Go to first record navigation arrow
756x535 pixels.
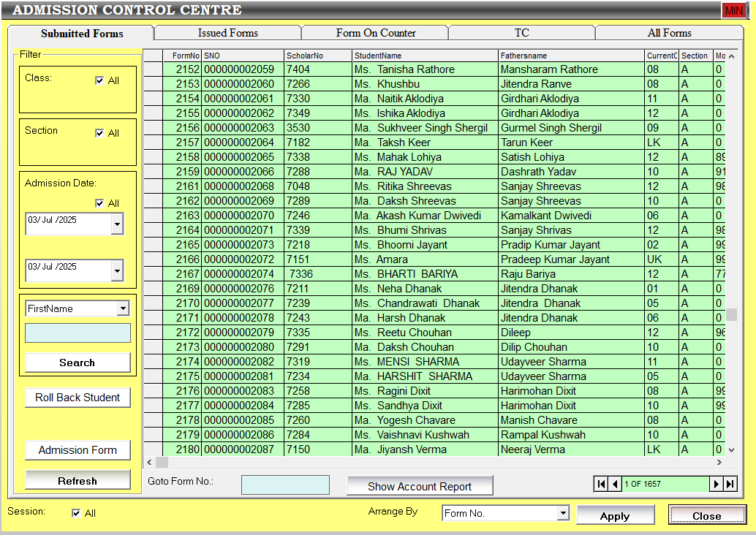[601, 484]
